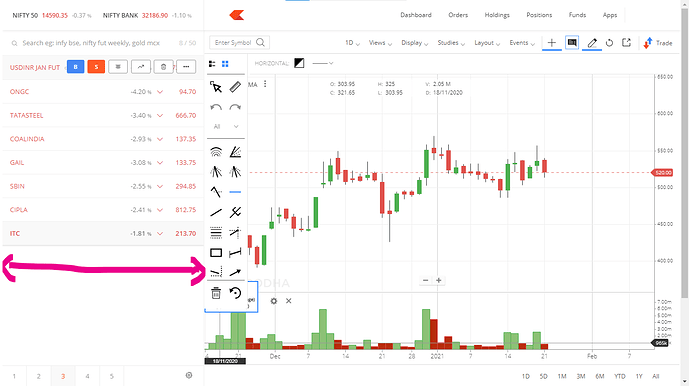Screen dimensions: 689x386
Task: Undo the last drawing action
Action: point(216,107)
